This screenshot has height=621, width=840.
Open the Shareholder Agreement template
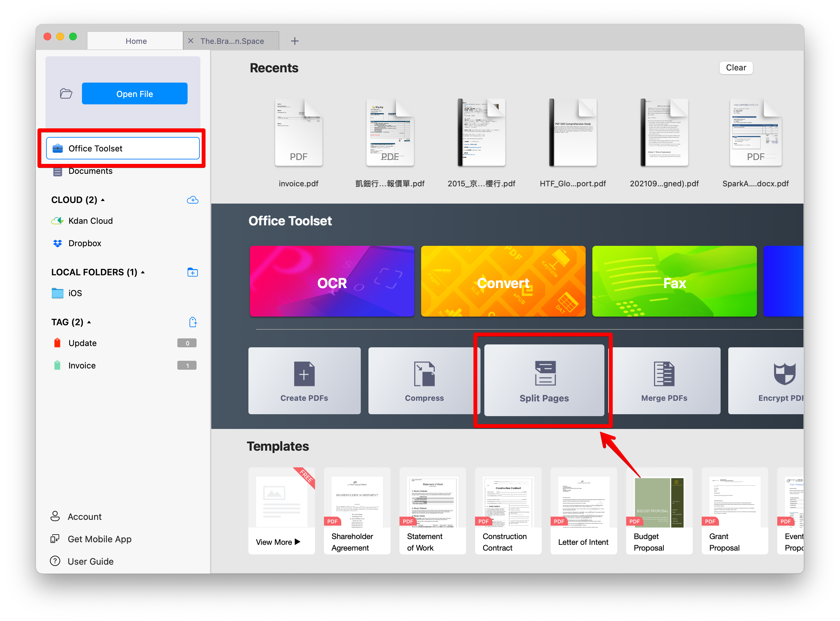pos(357,511)
